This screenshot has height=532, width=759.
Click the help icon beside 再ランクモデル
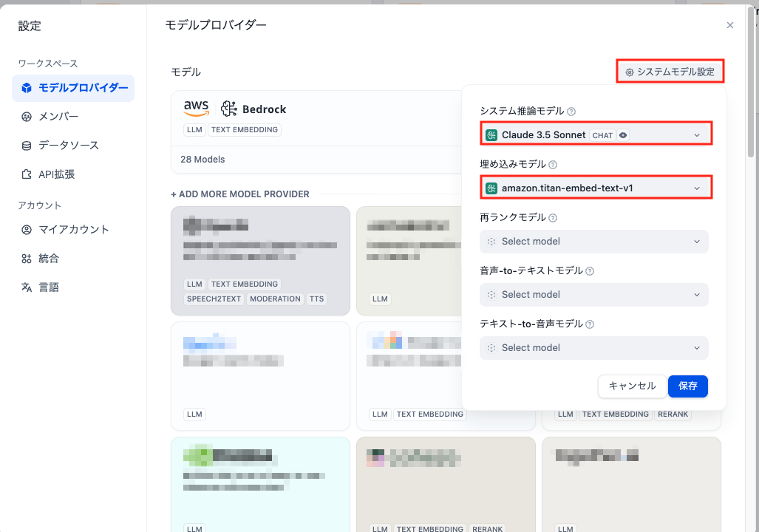553,218
